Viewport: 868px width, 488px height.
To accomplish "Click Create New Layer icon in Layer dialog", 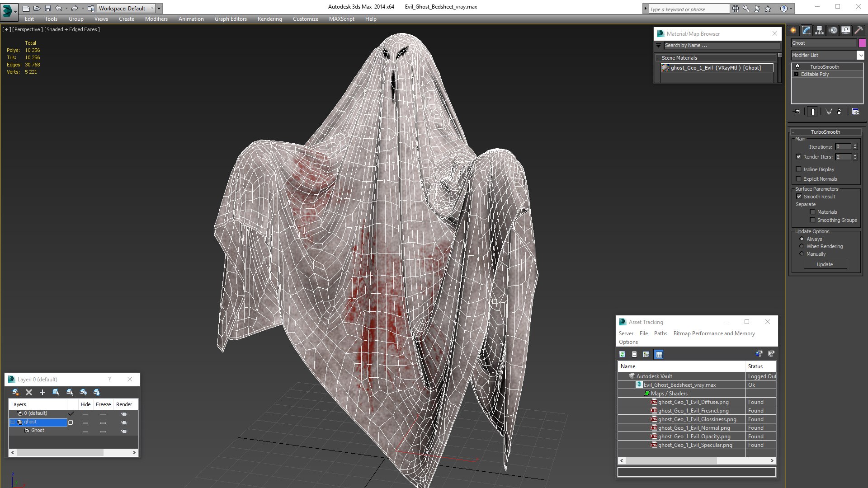I will click(15, 392).
